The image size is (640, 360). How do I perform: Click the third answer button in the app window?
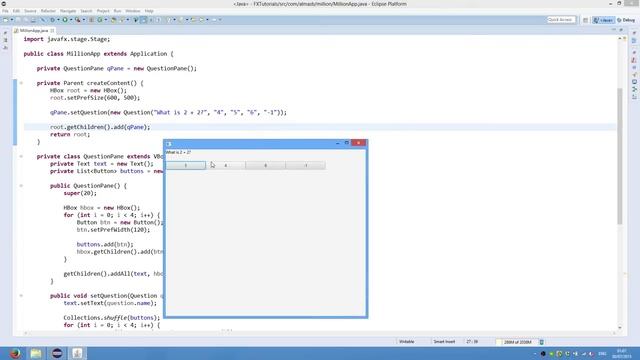click(x=266, y=165)
